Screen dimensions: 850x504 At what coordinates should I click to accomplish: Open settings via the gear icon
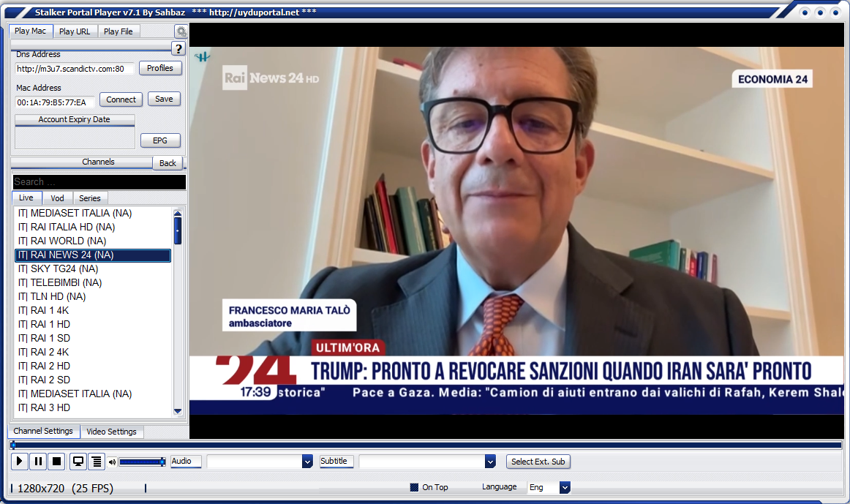point(181,31)
